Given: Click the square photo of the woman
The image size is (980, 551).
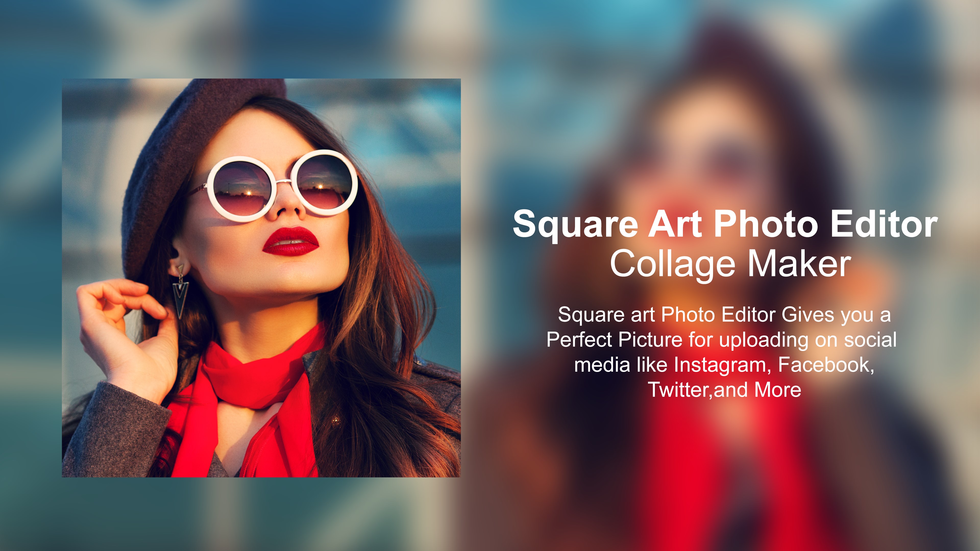Looking at the screenshot, I should [261, 278].
